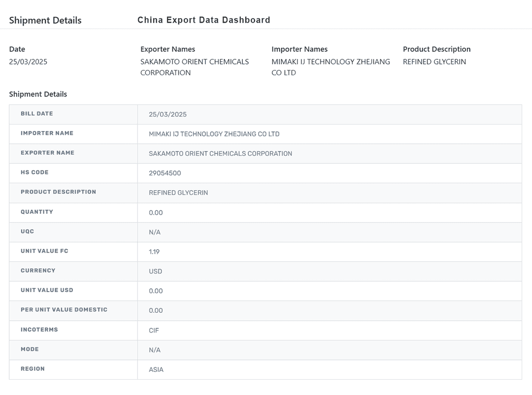Click the UQC row's N/A value
The width and height of the screenshot is (532, 395).
pos(155,232)
